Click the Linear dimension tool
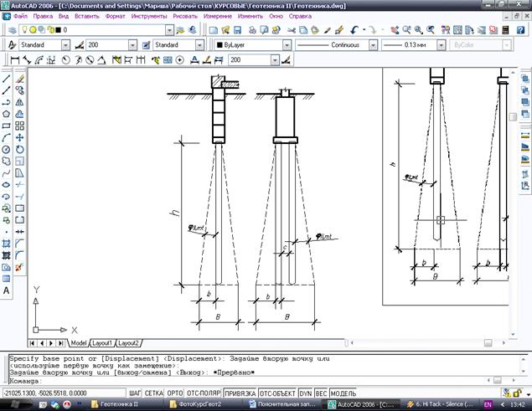532x411 pixels. click(x=12, y=60)
